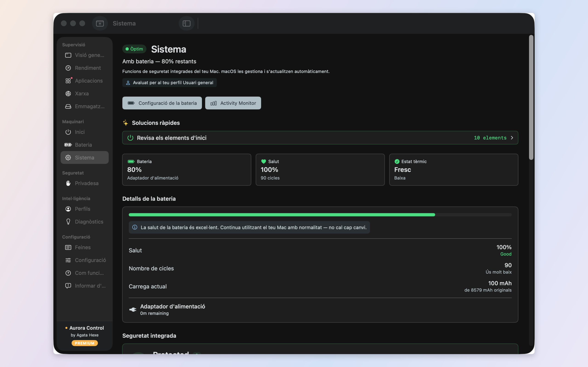Open Bateria charging icon in sidebar
The height and width of the screenshot is (367, 588).
tap(68, 145)
